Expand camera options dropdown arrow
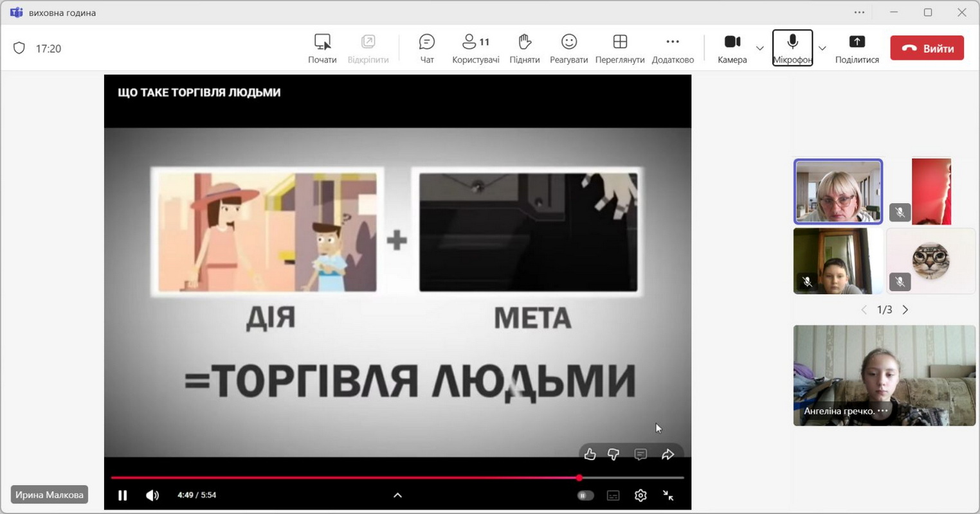 coord(759,49)
